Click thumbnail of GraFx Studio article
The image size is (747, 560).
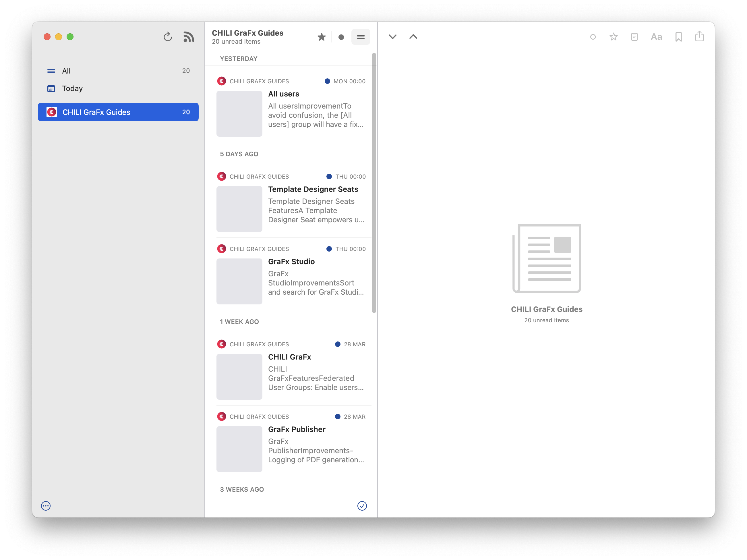click(x=239, y=281)
